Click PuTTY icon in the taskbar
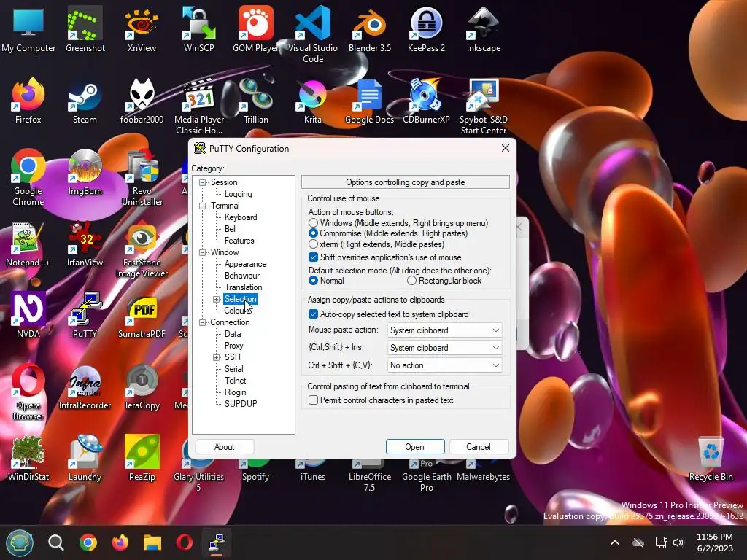The width and height of the screenshot is (747, 560). pos(216,542)
